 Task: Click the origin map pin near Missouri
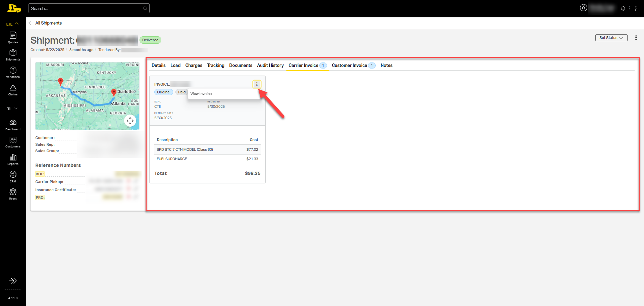(x=60, y=81)
